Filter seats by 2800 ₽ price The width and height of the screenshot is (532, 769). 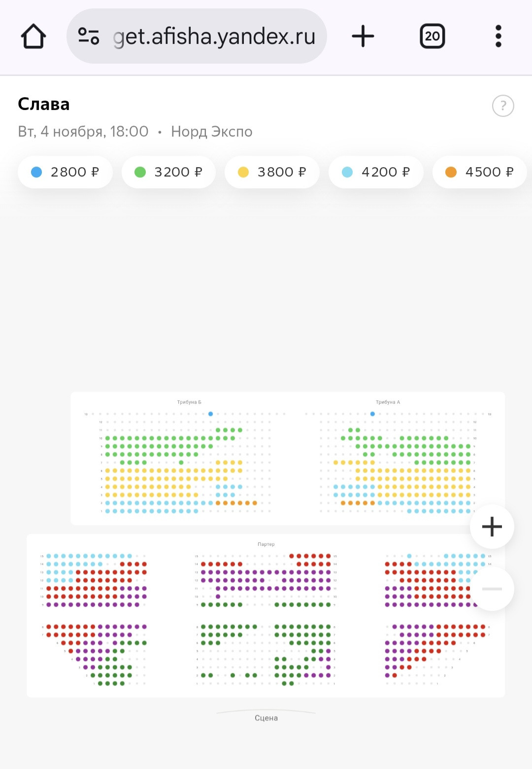65,172
